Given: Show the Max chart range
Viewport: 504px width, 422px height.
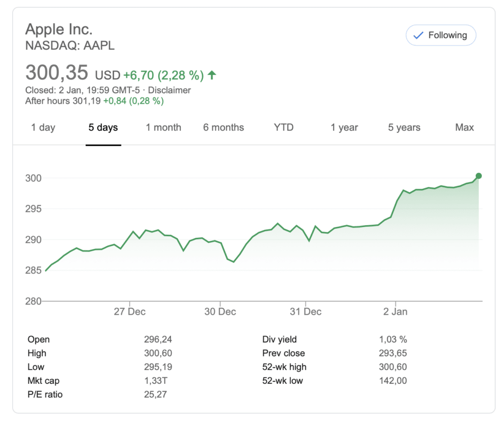Looking at the screenshot, I should pyautogui.click(x=465, y=127).
